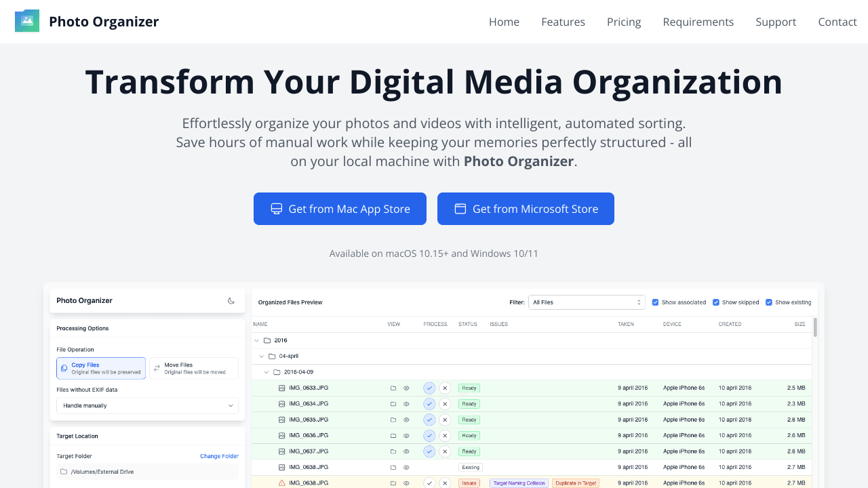Click the process checkmark for IMG_0633.JPG
Image resolution: width=868 pixels, height=488 pixels.
(429, 388)
